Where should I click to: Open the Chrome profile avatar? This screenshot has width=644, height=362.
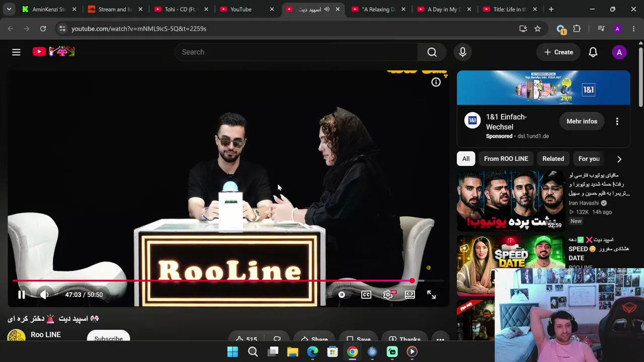coord(617,29)
